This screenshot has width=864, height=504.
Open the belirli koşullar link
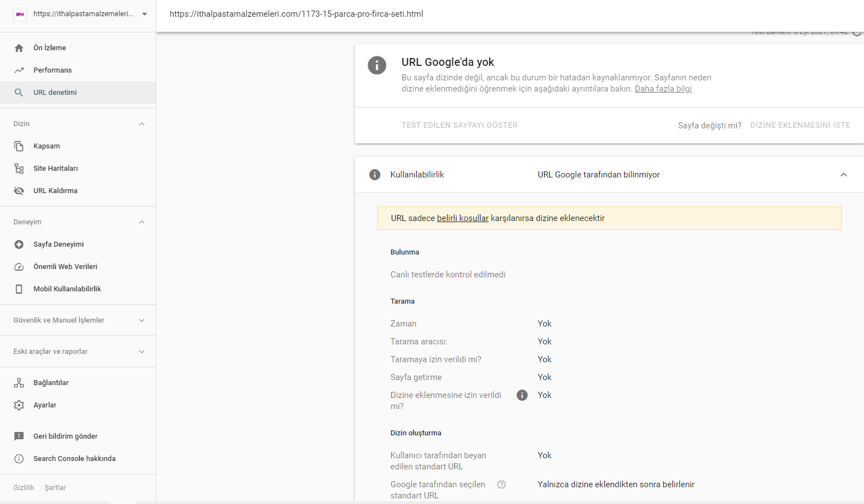tap(462, 218)
